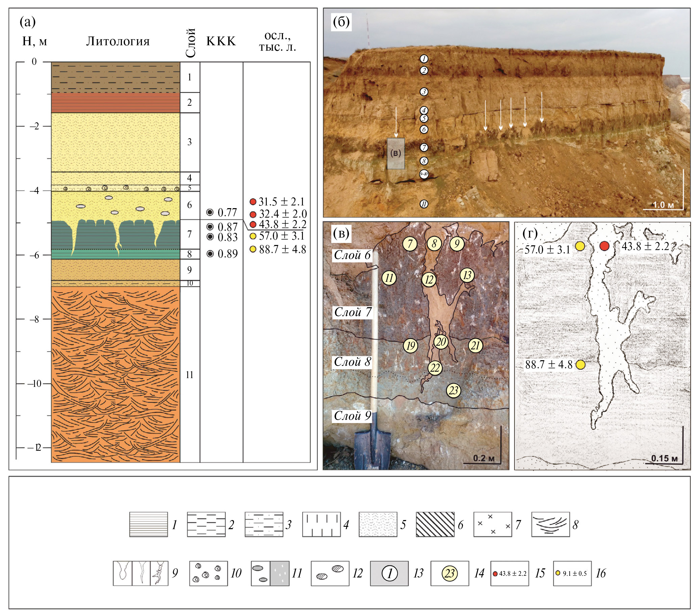Click the gray (в) rectangle in the cliff photo
This screenshot has width=698, height=616.
(395, 153)
